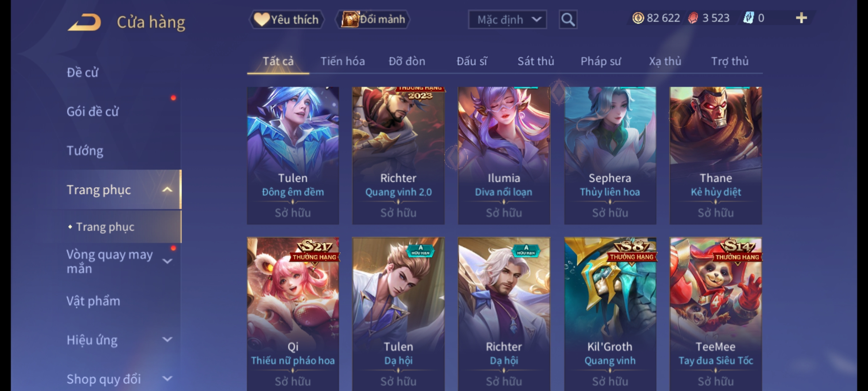Open Yêu thích favorites heart button
Screen dimensions: 868x391
click(x=286, y=19)
